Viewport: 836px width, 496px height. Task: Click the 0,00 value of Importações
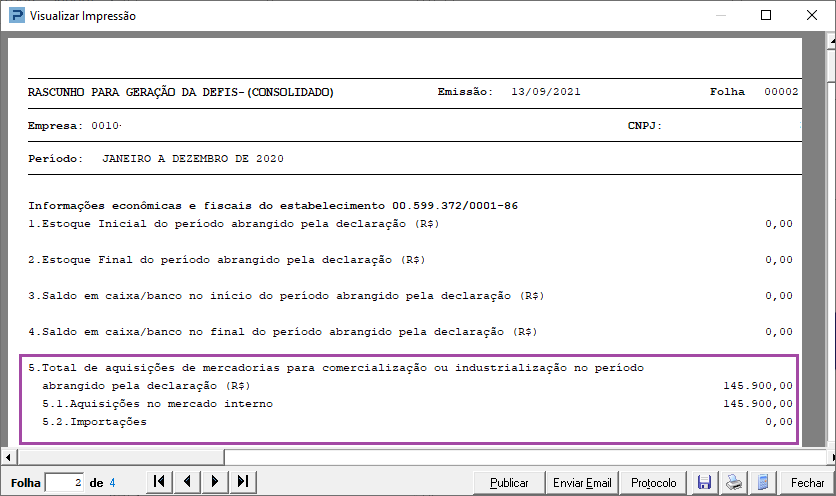tap(779, 422)
